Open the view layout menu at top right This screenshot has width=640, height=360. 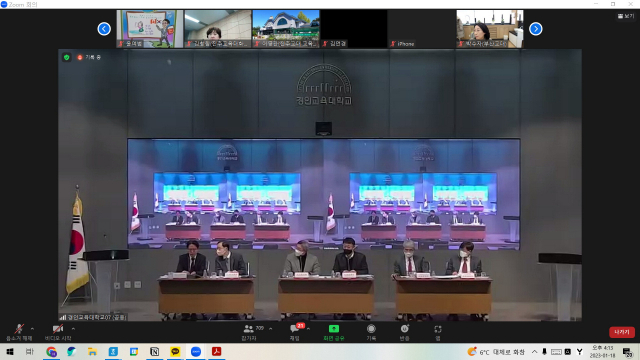pos(626,16)
